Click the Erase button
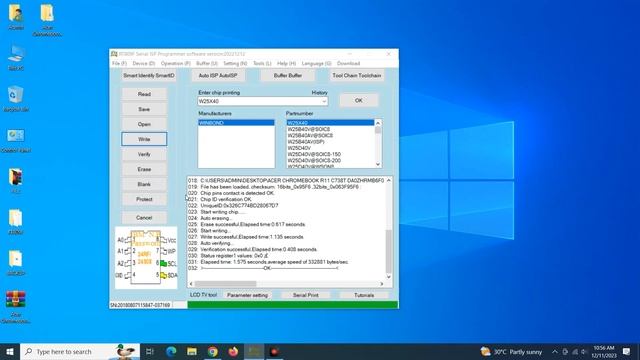The image size is (640, 360). (144, 169)
